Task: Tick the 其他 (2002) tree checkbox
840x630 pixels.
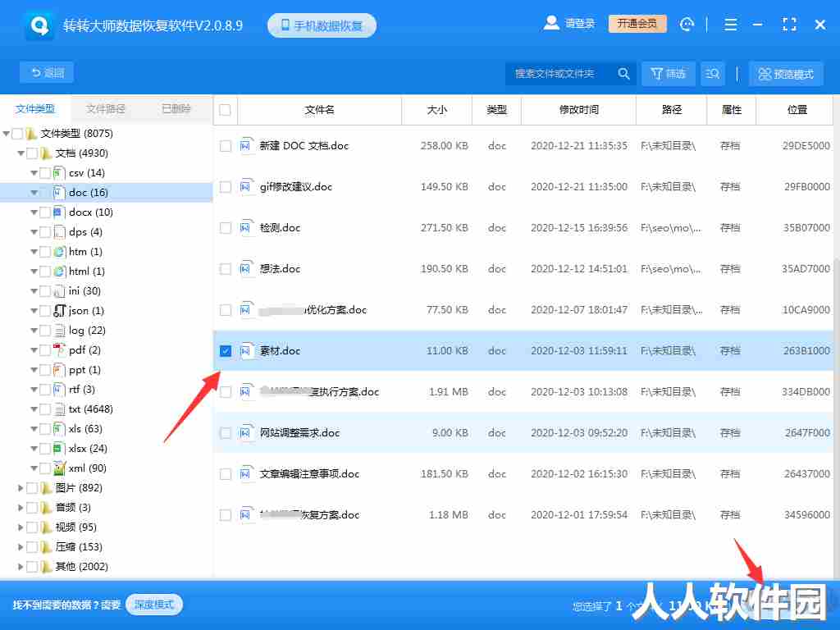Action: [32, 567]
